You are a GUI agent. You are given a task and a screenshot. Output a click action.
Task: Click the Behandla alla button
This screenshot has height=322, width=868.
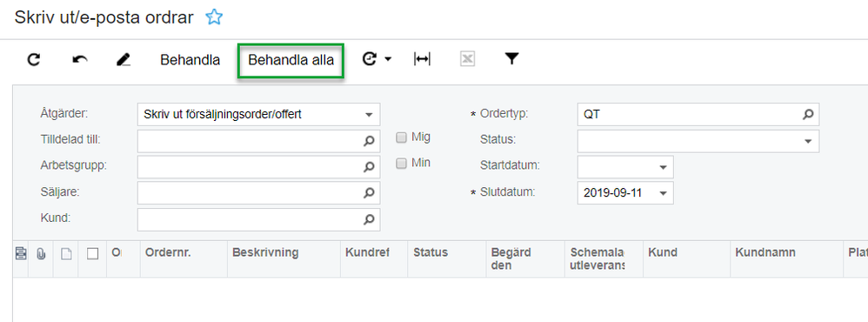tap(291, 60)
